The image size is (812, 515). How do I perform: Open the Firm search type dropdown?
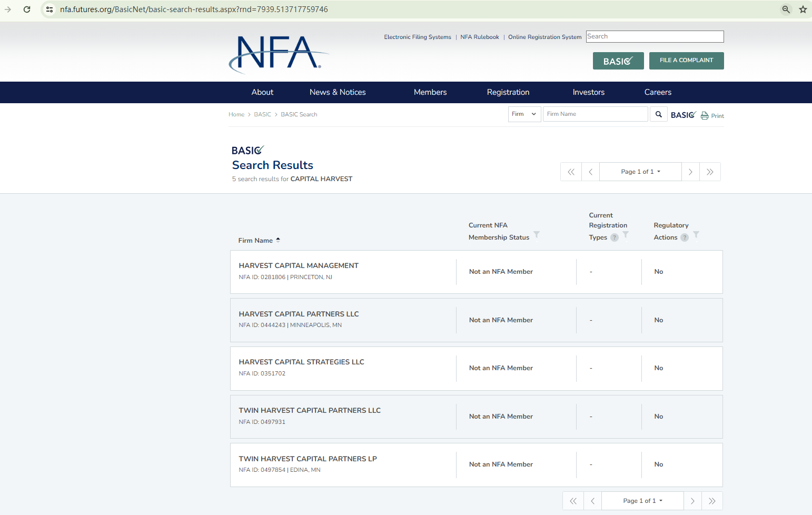(x=524, y=114)
